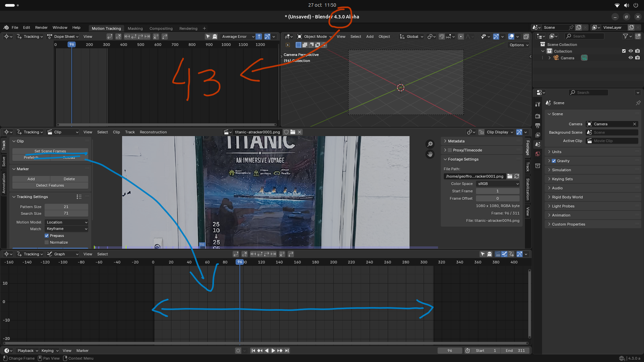Open the View Layer properties tab icon

pyautogui.click(x=538, y=135)
